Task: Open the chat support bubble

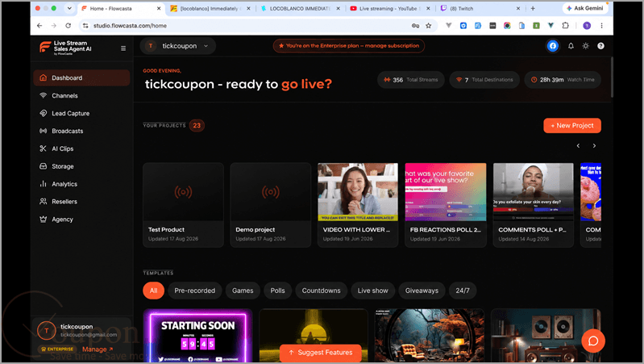Action: pyautogui.click(x=592, y=341)
